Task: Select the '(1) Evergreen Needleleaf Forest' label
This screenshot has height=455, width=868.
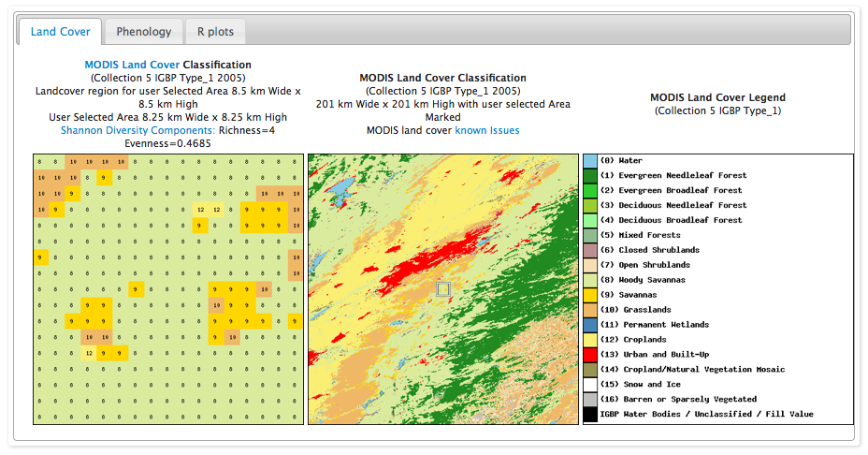Action: pyautogui.click(x=673, y=176)
